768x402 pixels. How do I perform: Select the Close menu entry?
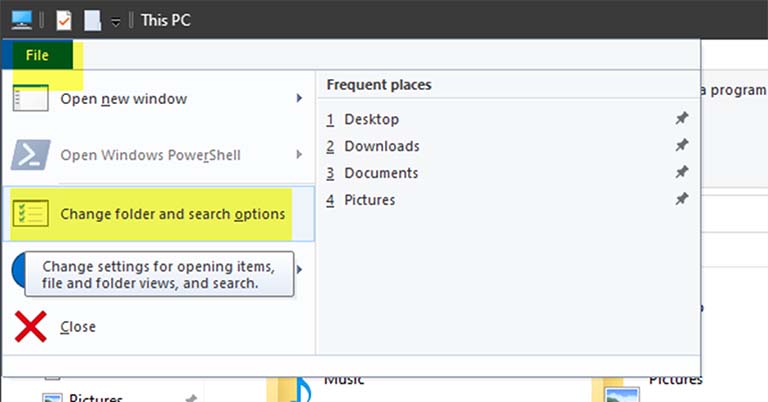(78, 327)
